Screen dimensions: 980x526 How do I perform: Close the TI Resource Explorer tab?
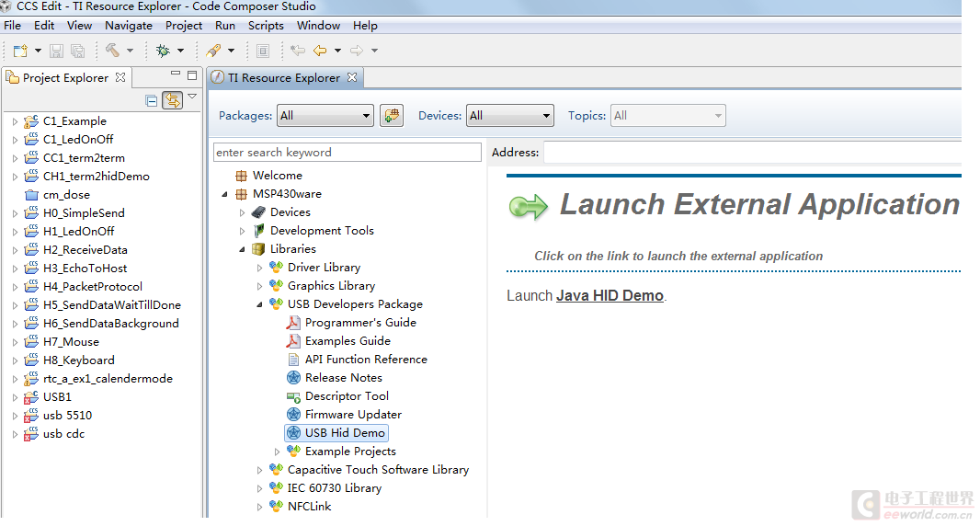pyautogui.click(x=352, y=77)
